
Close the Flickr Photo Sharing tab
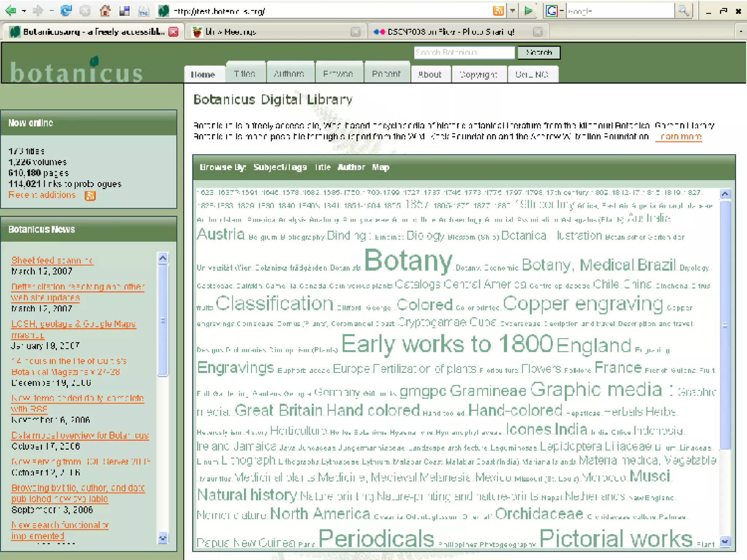point(537,32)
